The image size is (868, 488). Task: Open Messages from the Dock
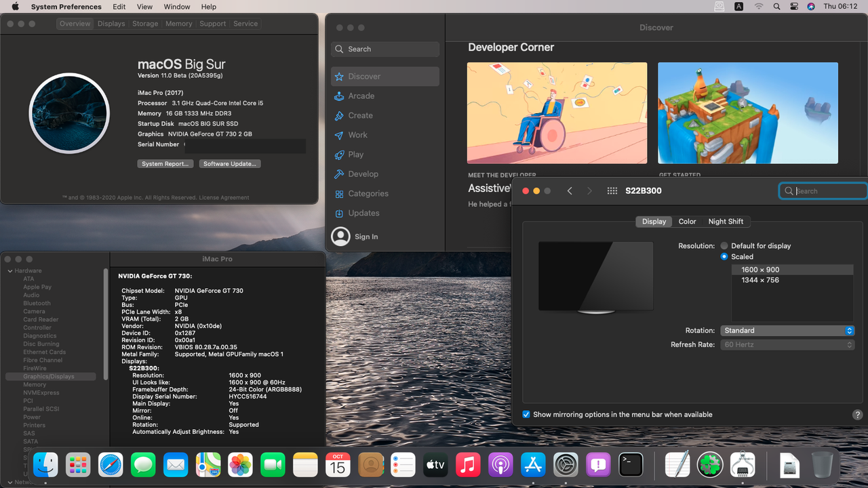tap(143, 465)
